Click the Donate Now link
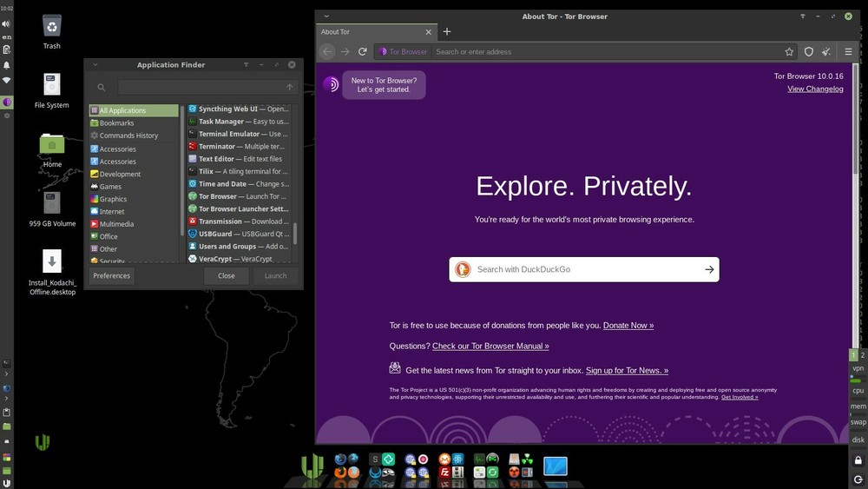 [628, 325]
